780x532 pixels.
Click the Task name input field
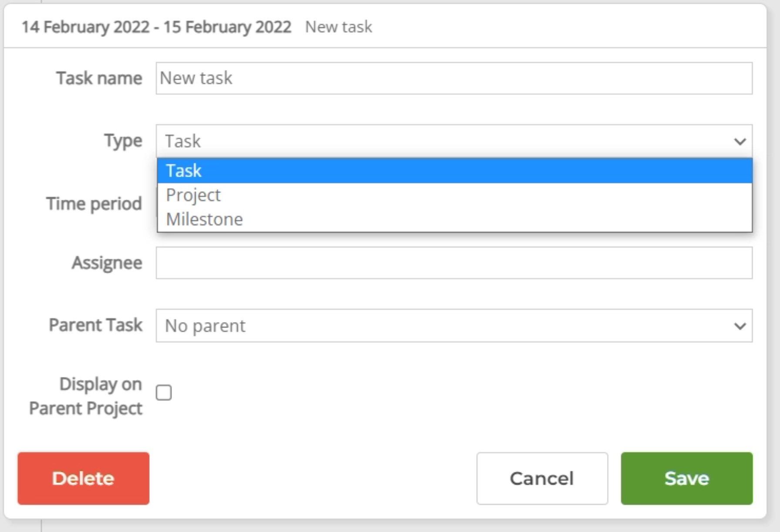[454, 78]
